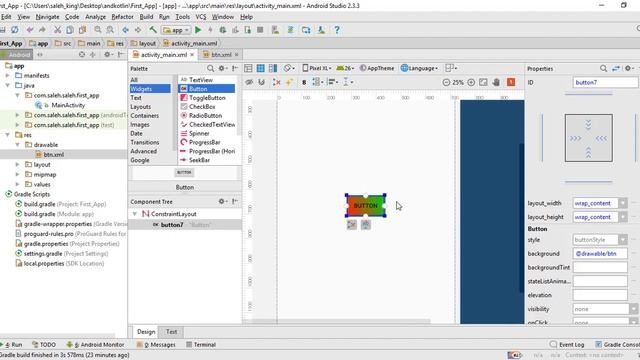The width and height of the screenshot is (640, 360).
Task: Click the Stop square icon in toolbar
Action: [x=260, y=30]
